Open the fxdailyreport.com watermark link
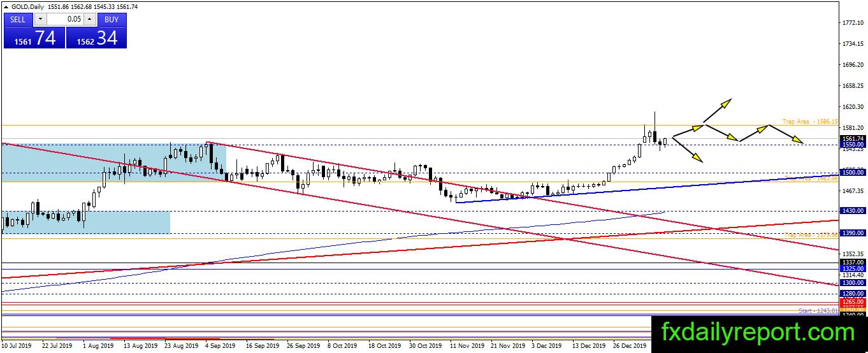 coord(758,333)
